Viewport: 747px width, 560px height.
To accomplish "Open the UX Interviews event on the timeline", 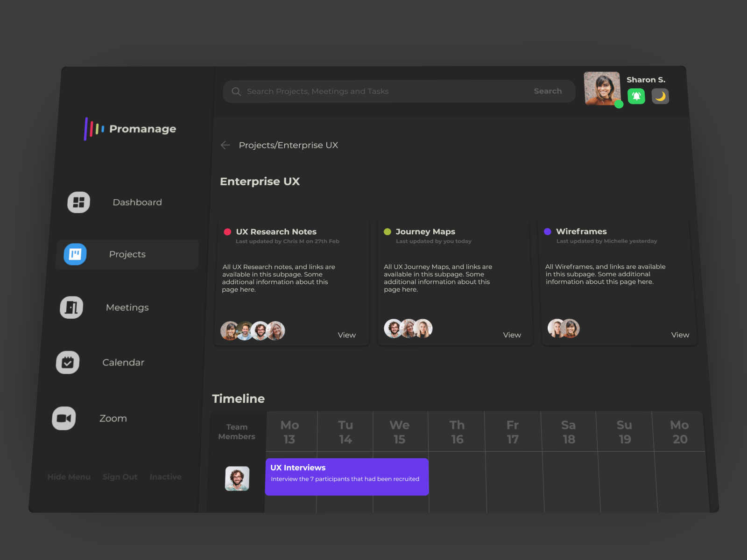I will tap(346, 476).
